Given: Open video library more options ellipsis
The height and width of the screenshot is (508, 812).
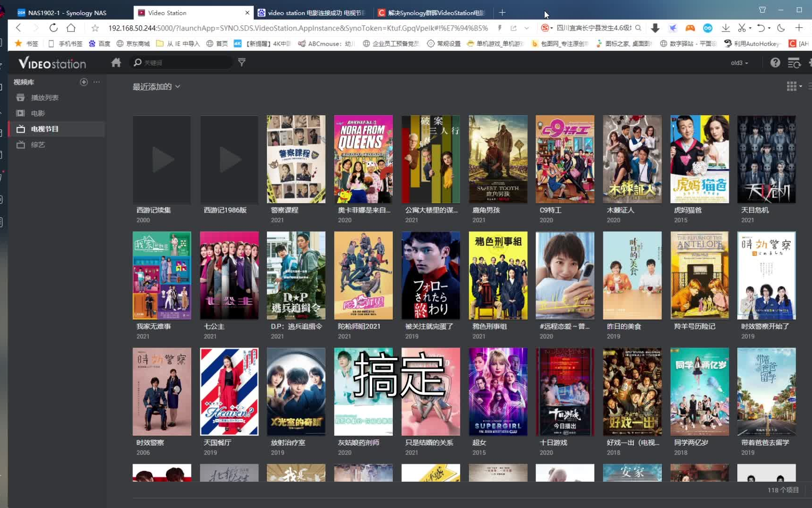Looking at the screenshot, I should (x=97, y=82).
